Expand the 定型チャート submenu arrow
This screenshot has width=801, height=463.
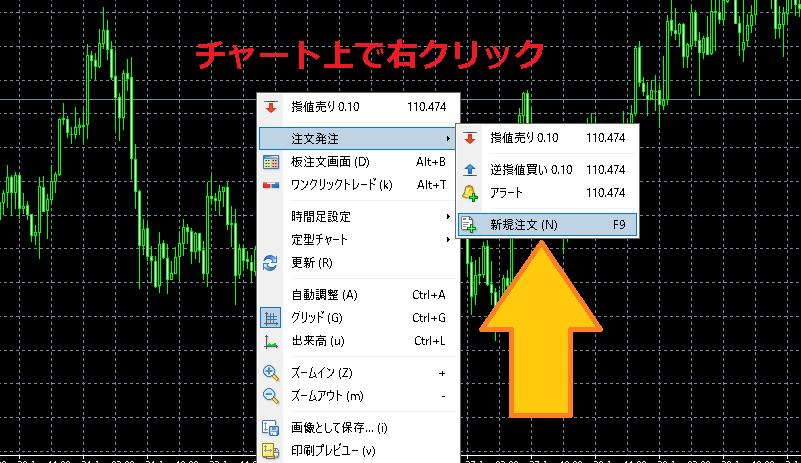(x=448, y=240)
